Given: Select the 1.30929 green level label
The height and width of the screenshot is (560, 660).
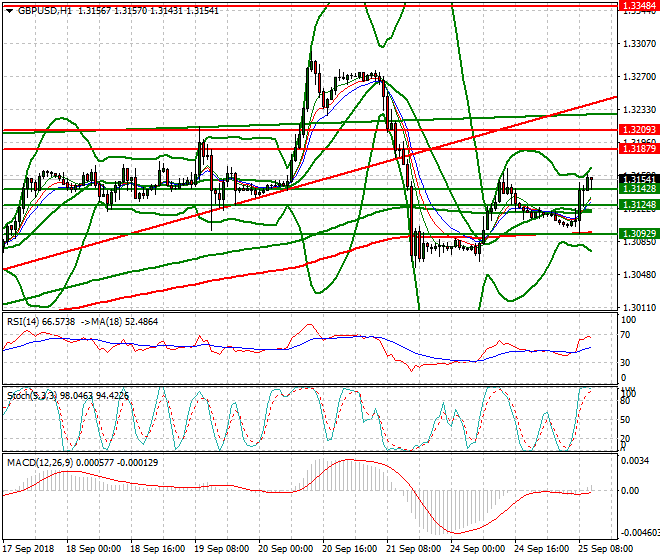Looking at the screenshot, I should point(639,234).
